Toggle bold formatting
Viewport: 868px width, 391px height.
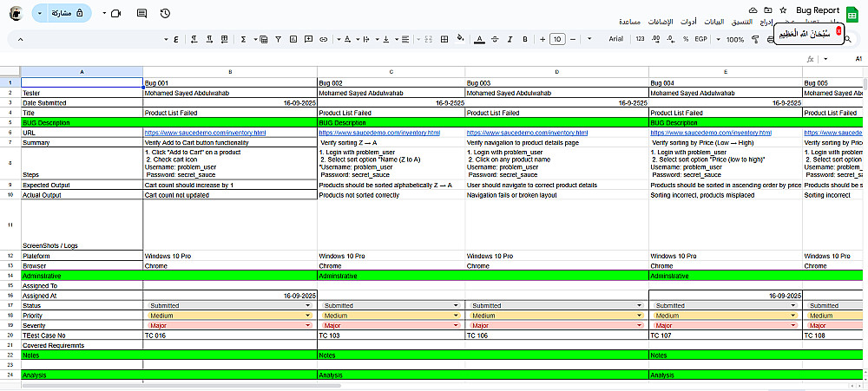point(525,39)
